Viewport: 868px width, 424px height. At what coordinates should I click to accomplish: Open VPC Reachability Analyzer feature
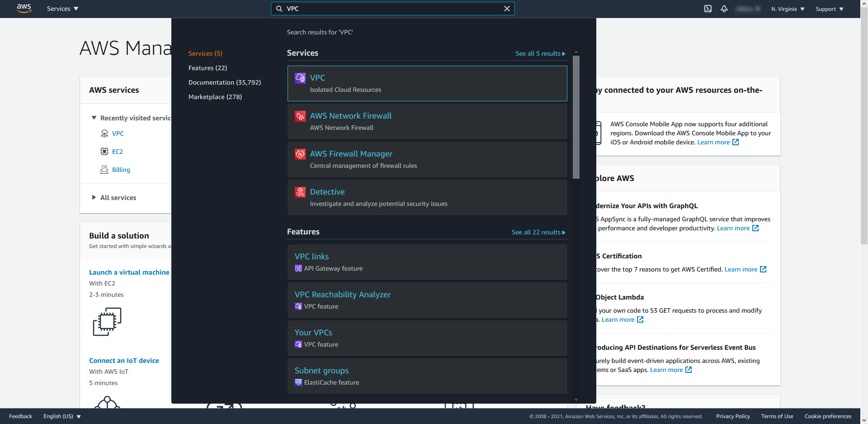click(427, 300)
